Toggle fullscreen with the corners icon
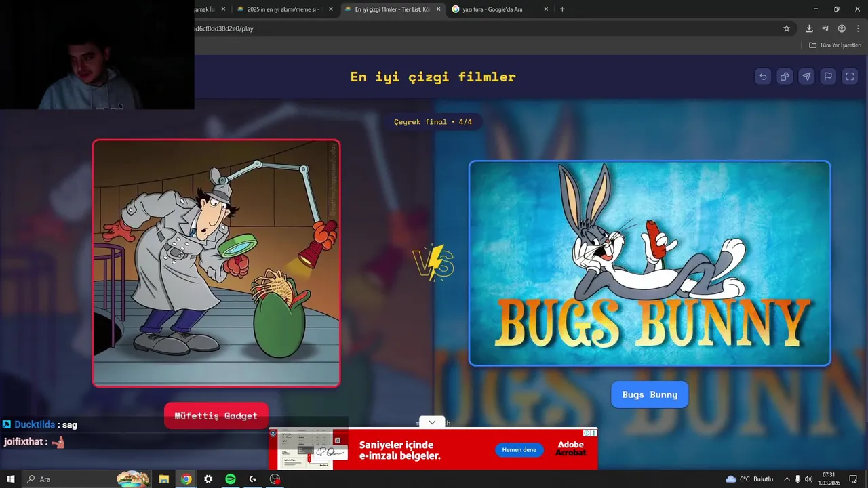The width and height of the screenshot is (868, 488). [850, 77]
